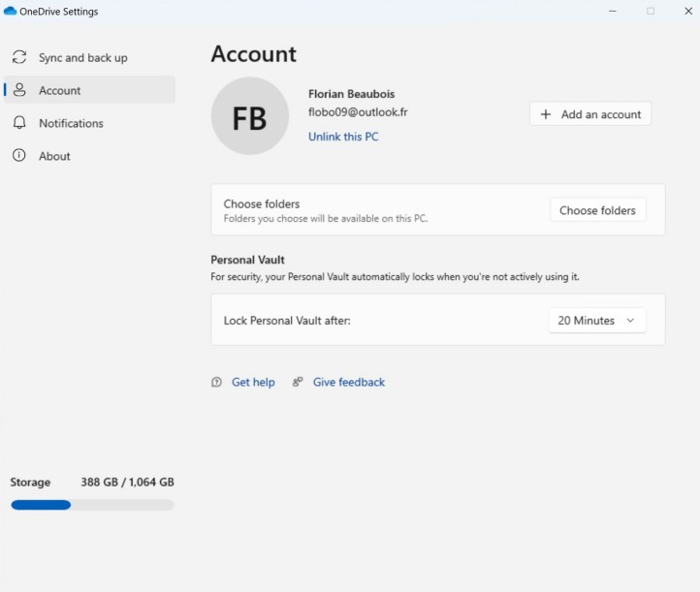Click the Choose folders button
Viewport: 700px width, 592px height.
click(x=598, y=210)
